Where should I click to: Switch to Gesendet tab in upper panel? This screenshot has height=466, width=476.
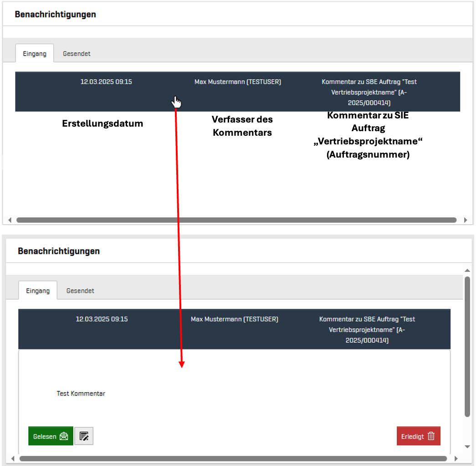coord(77,53)
